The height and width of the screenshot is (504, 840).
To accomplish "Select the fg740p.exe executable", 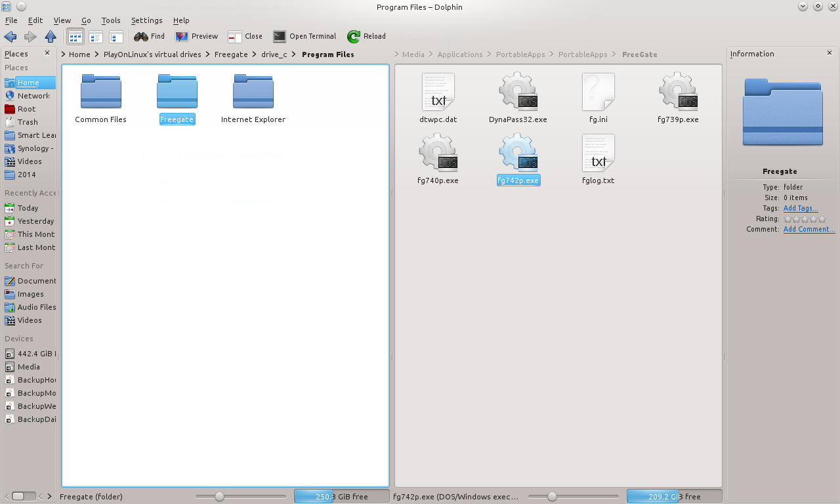I will [438, 159].
